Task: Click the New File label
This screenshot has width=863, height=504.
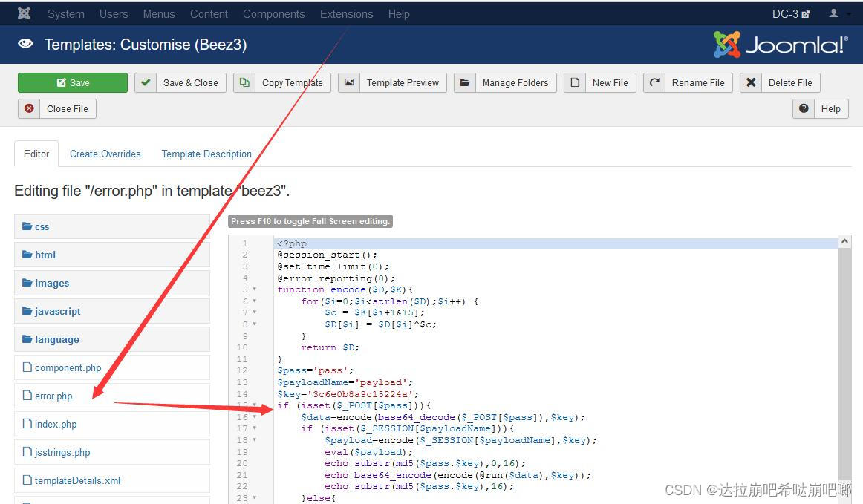Action: click(x=610, y=83)
